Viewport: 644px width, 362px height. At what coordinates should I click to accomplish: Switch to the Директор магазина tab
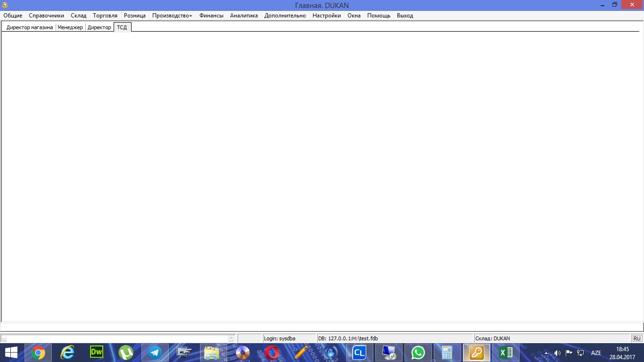[x=29, y=27]
